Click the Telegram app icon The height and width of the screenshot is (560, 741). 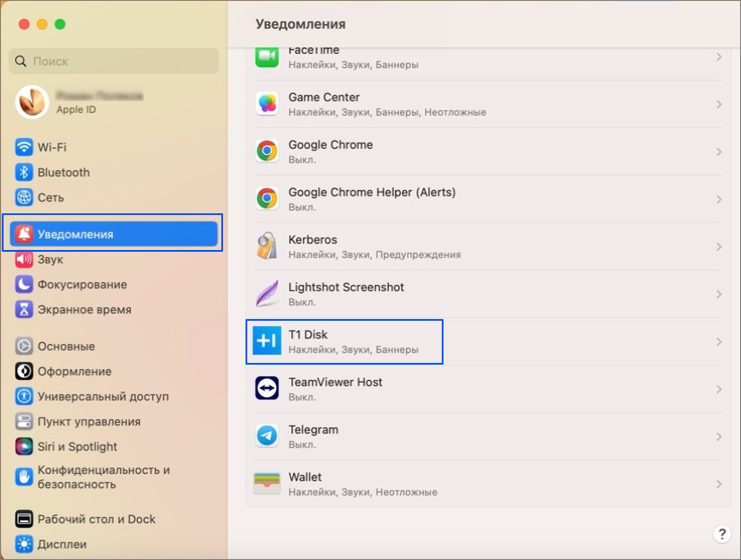pyautogui.click(x=267, y=436)
